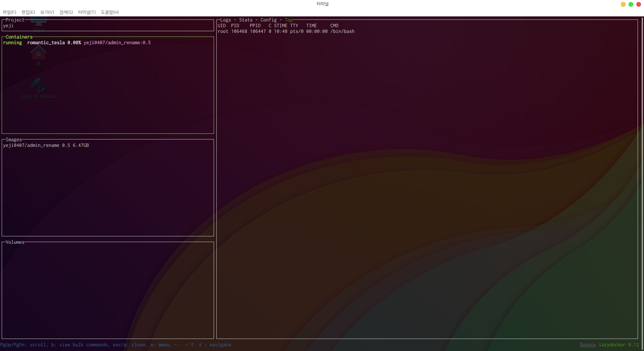This screenshot has height=351, width=644.
Task: Click the green maximize window button
Action: tap(631, 4)
